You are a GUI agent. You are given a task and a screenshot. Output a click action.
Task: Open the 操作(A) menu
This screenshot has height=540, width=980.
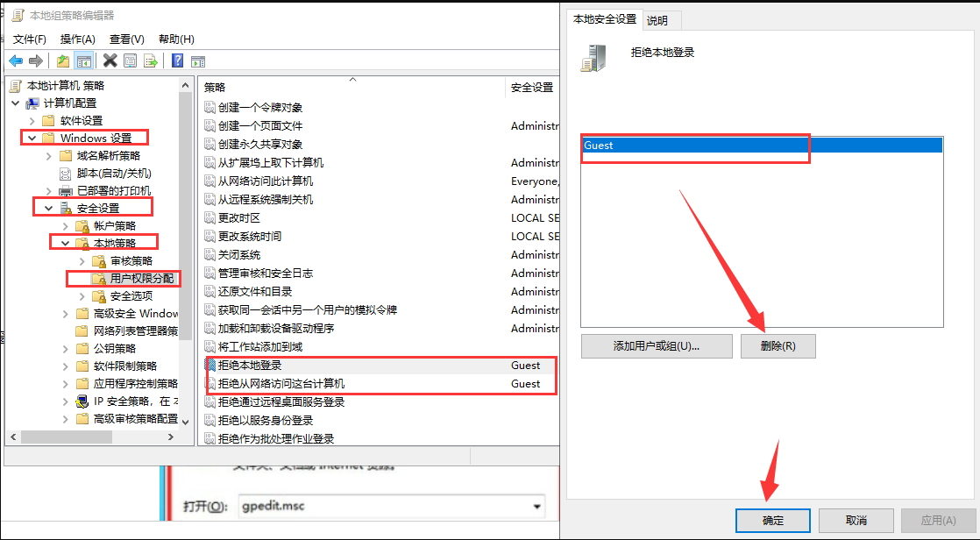pyautogui.click(x=79, y=39)
